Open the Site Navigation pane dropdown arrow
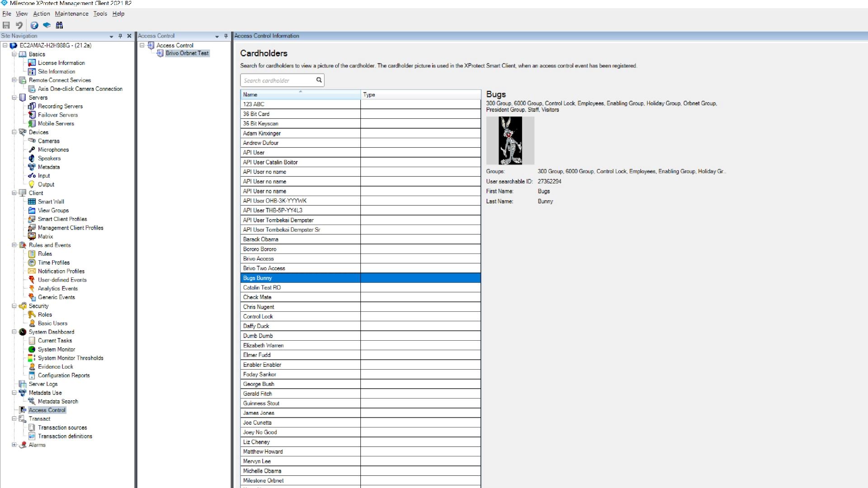The image size is (868, 488). click(x=111, y=36)
